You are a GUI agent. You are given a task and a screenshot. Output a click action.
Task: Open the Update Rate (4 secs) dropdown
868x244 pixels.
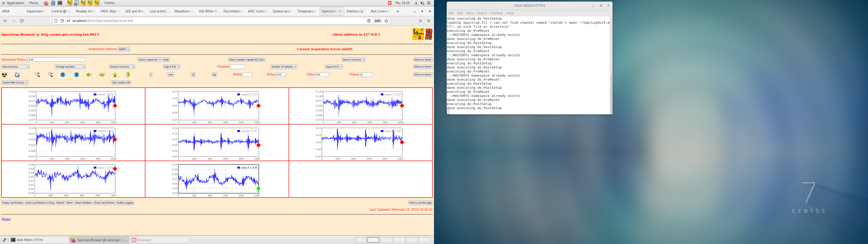point(15,82)
